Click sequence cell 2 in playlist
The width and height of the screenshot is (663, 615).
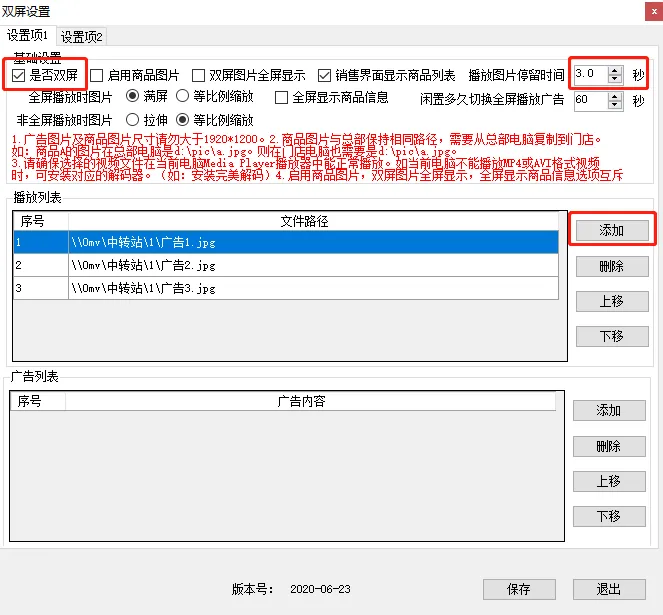click(x=41, y=265)
